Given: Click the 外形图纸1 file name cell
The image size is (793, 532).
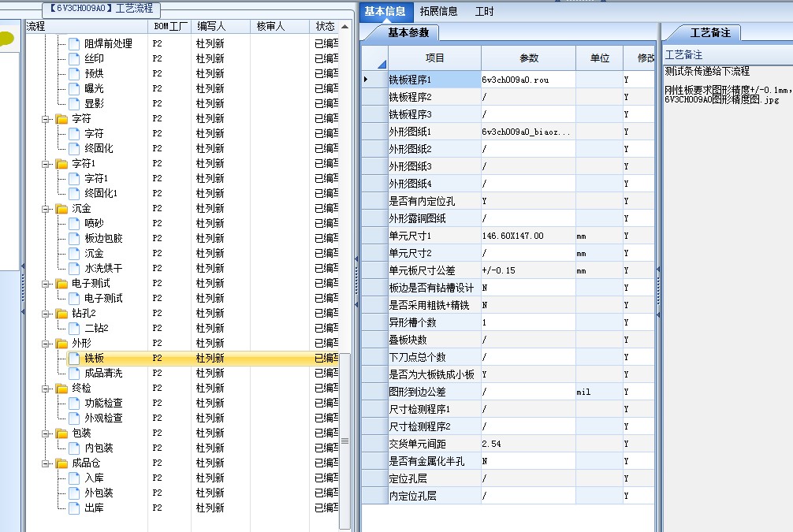Looking at the screenshot, I should tap(528, 132).
